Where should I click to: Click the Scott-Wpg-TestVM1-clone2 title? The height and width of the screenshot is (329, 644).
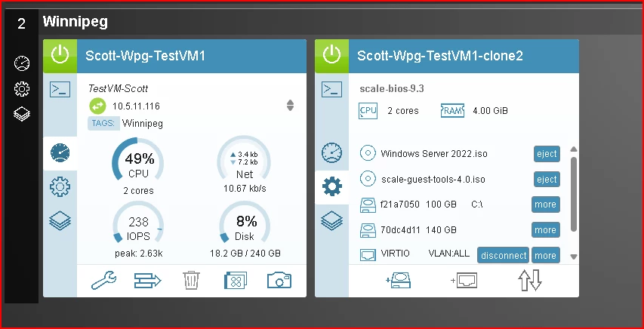[x=440, y=56]
